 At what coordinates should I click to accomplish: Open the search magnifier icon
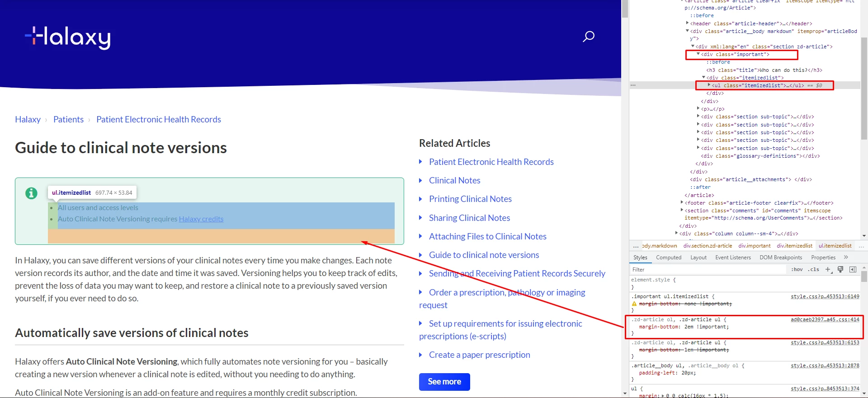tap(588, 37)
